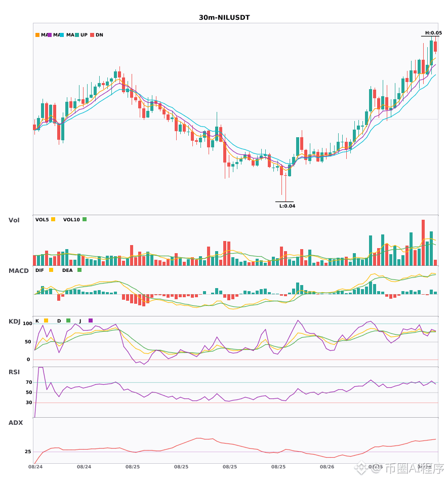
Task: Select the KDJ panel label
Action: tap(14, 321)
